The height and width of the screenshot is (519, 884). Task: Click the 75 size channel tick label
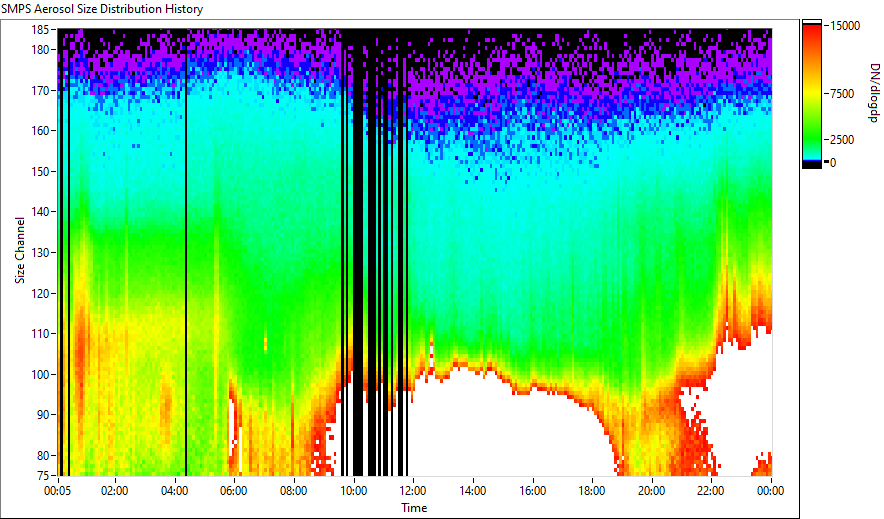click(42, 476)
